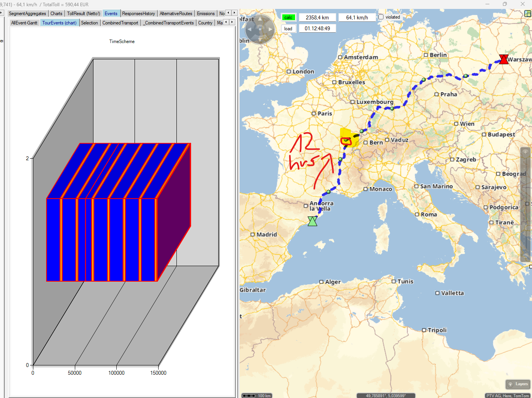532x398 pixels.
Task: Pan the map east with the navigation arrow
Action: (x=270, y=29)
